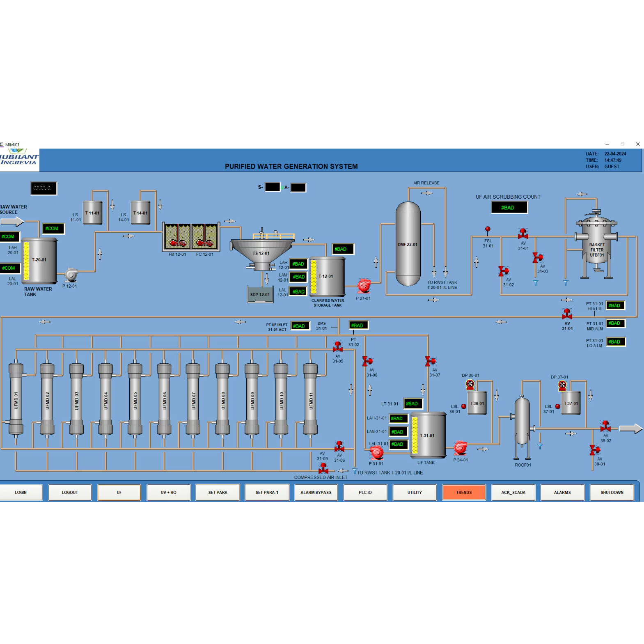Click PT 31-01 HI ALM value

pyautogui.click(x=616, y=305)
